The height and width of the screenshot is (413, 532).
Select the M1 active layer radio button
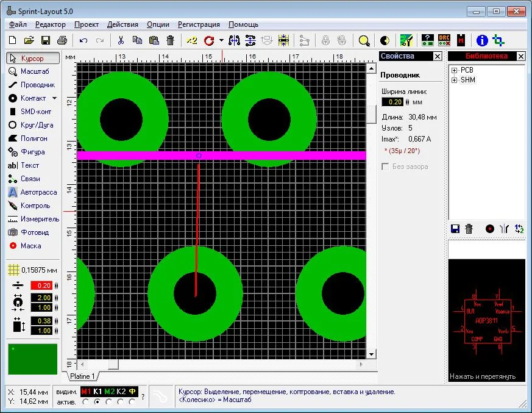85,402
